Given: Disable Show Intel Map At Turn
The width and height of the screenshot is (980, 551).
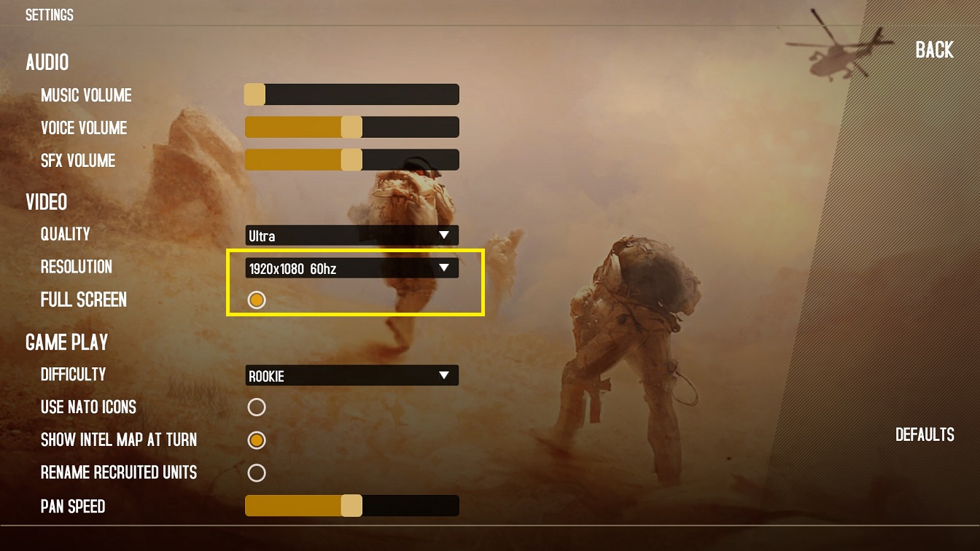Looking at the screenshot, I should (257, 440).
